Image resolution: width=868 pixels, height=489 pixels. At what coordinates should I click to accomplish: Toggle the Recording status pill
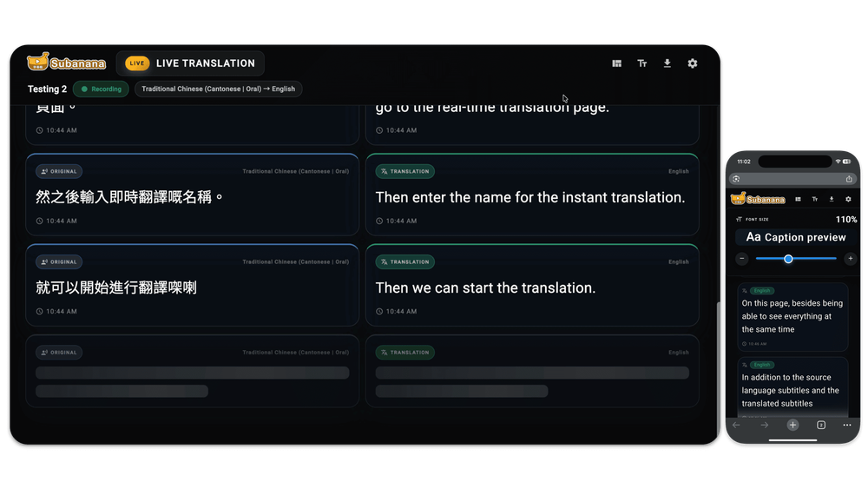[x=102, y=89]
